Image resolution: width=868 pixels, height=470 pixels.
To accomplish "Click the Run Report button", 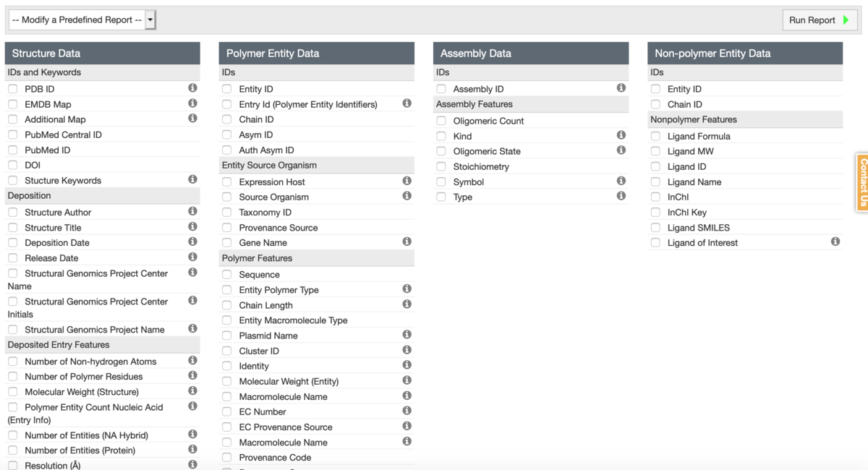I will [x=819, y=20].
